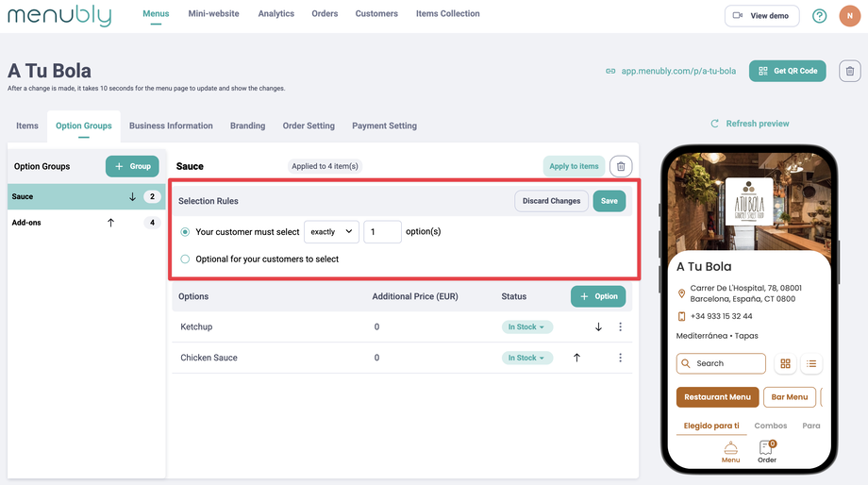
Task: Select Bar Menu in phone preview
Action: pyautogui.click(x=790, y=397)
